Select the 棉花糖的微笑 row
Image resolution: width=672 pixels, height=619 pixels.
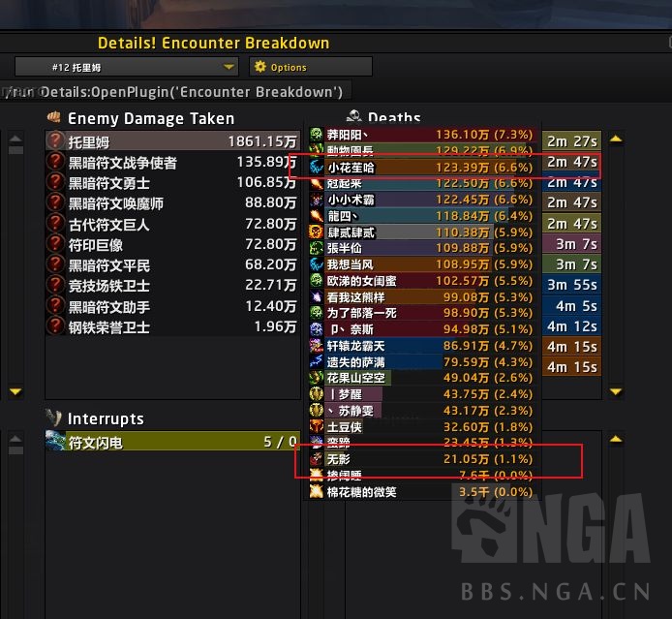coord(424,491)
